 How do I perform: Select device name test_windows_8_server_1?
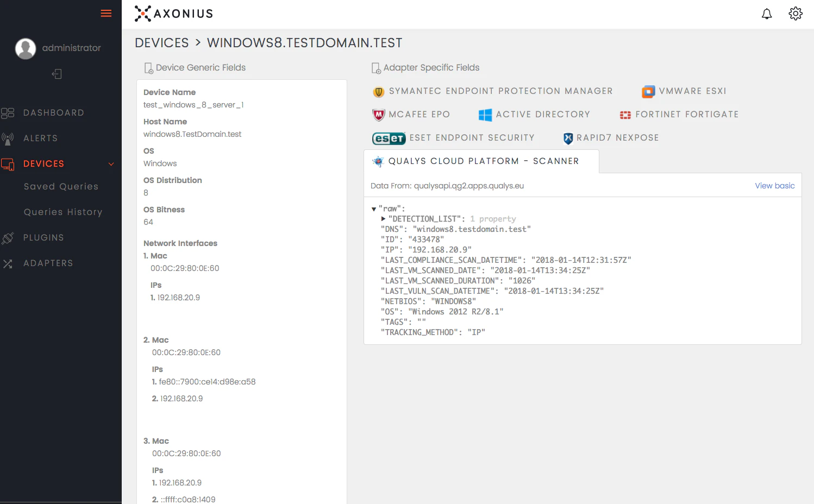point(193,105)
